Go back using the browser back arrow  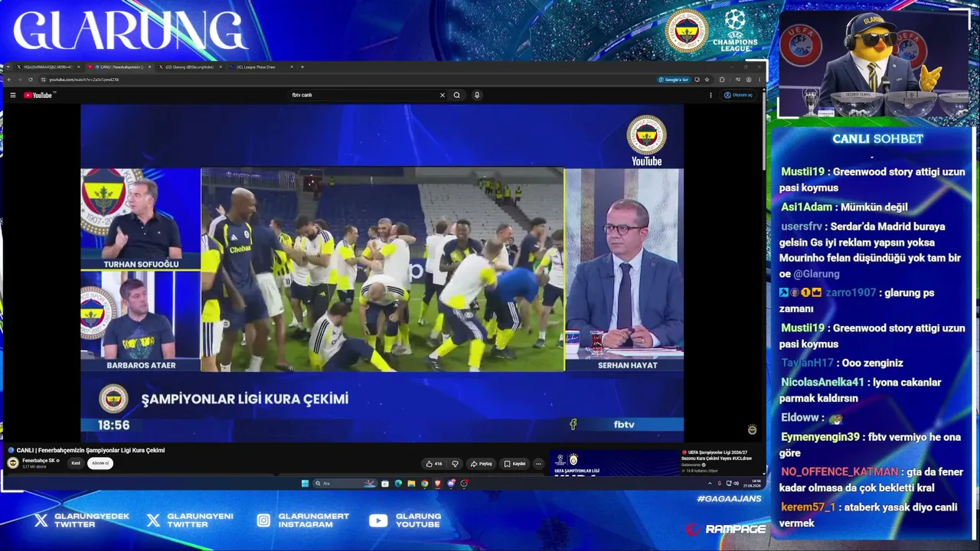coord(9,80)
